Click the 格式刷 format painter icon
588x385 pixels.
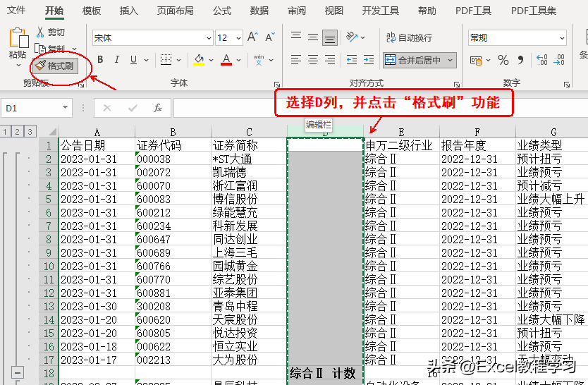tap(41, 66)
